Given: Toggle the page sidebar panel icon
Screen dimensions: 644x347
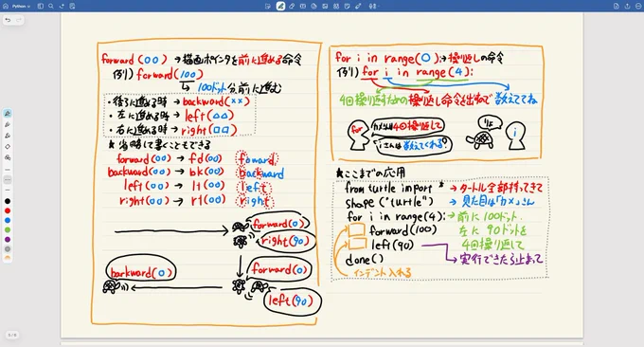Looking at the screenshot, I should tap(40, 7).
